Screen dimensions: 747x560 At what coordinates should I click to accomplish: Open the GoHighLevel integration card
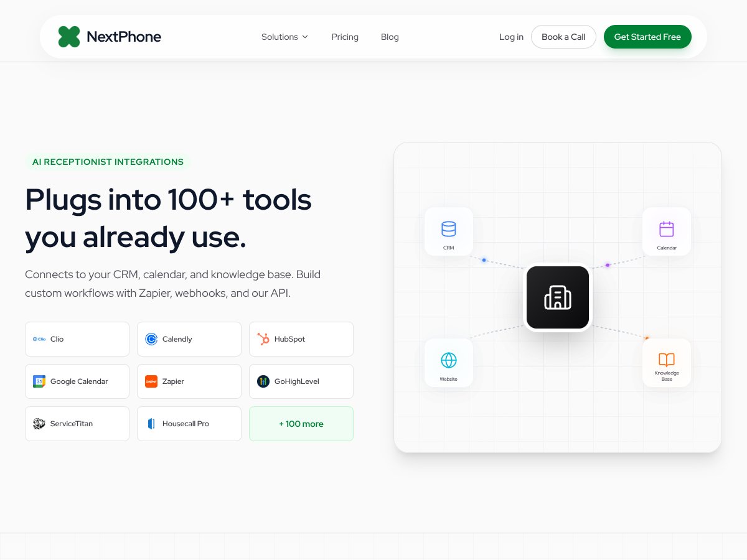click(301, 381)
